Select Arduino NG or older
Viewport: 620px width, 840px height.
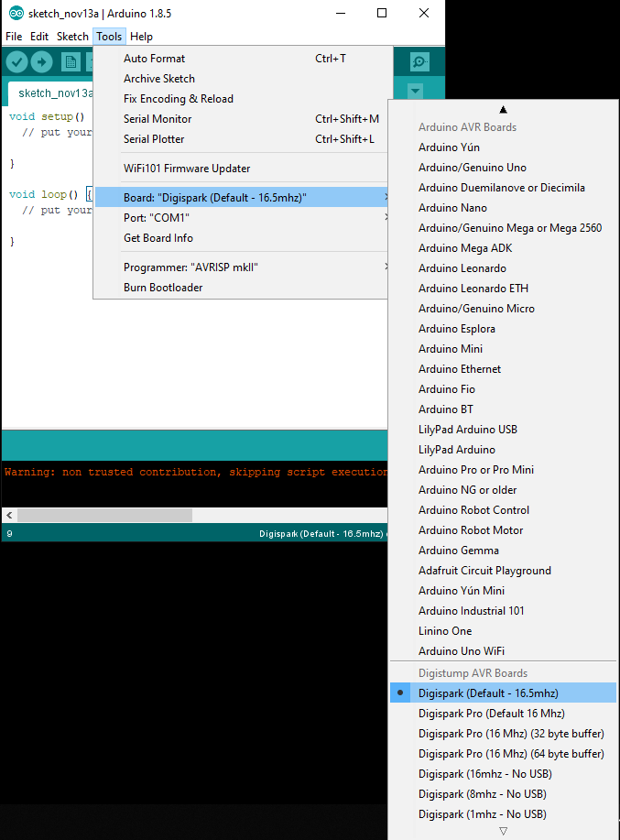(x=504, y=490)
